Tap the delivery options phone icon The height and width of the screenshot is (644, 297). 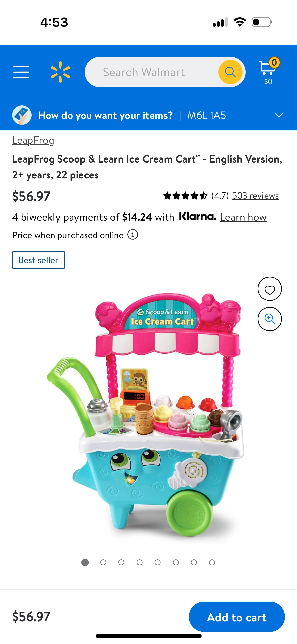click(22, 115)
